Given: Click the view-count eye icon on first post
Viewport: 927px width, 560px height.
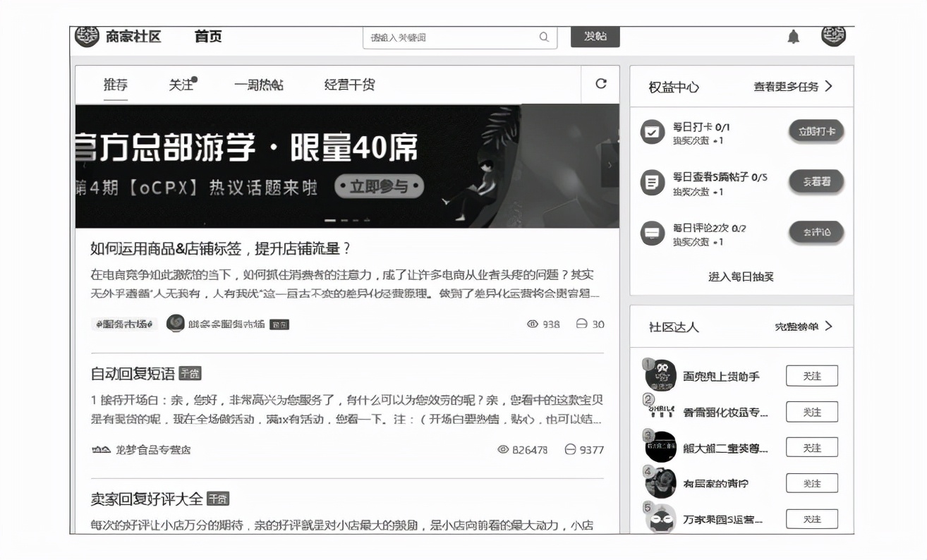Looking at the screenshot, I should [532, 324].
